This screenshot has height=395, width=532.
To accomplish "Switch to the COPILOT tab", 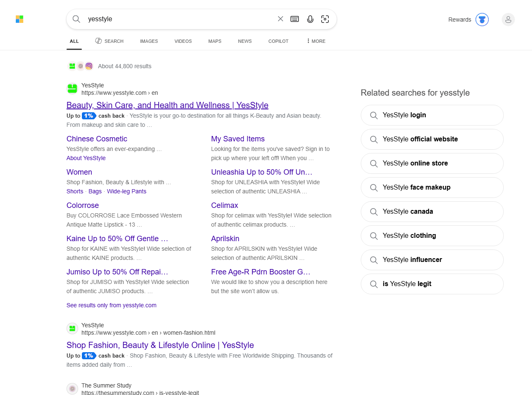I will click(x=278, y=41).
